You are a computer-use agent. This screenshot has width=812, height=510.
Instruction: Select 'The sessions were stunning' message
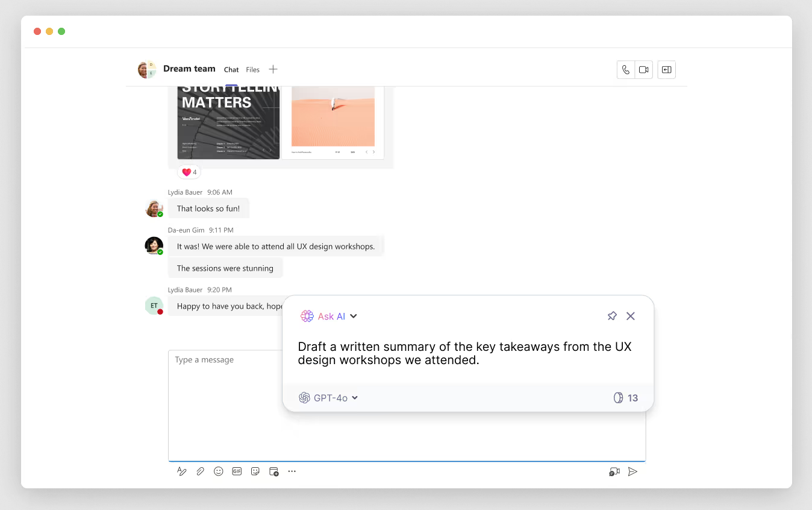click(x=225, y=268)
